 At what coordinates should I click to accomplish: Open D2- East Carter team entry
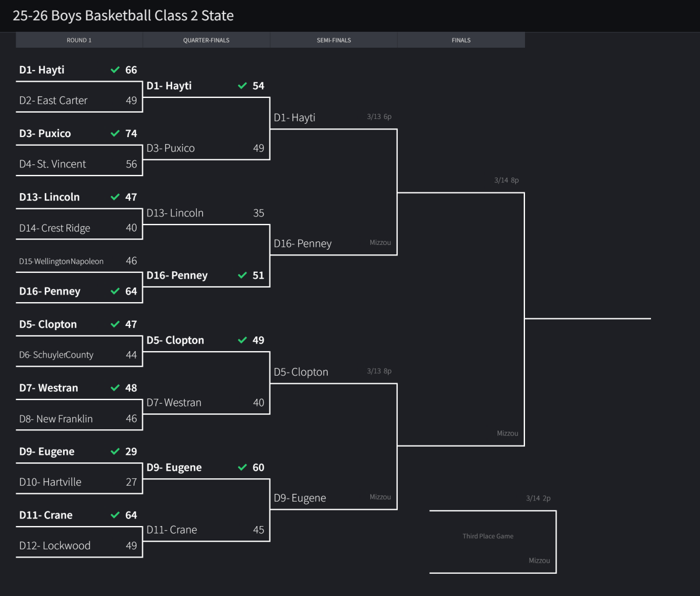tap(53, 100)
